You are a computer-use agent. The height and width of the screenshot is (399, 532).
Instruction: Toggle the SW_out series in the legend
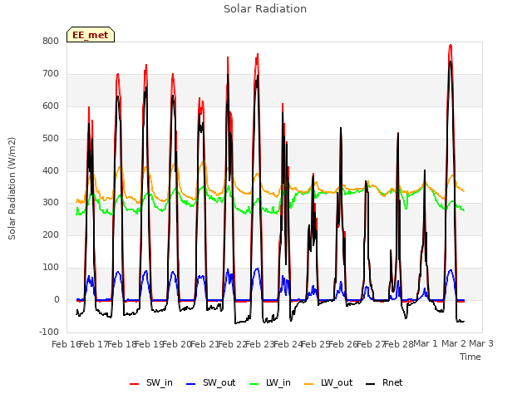(x=210, y=382)
